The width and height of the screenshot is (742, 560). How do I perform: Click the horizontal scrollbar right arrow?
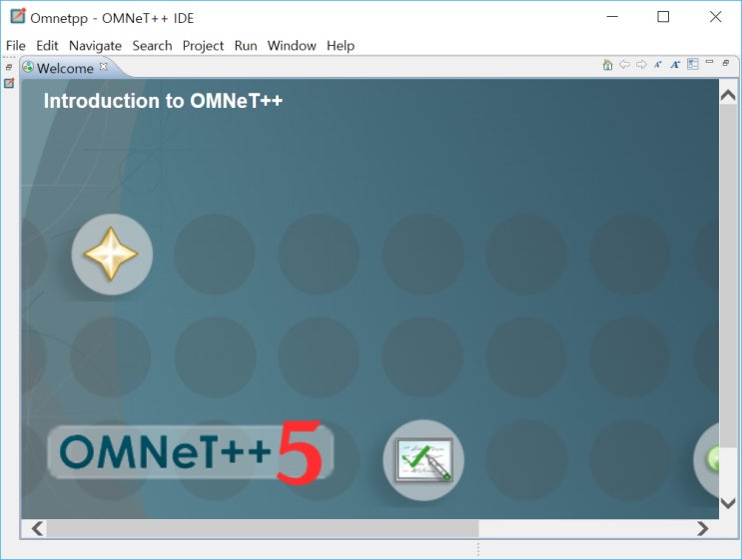[703, 528]
